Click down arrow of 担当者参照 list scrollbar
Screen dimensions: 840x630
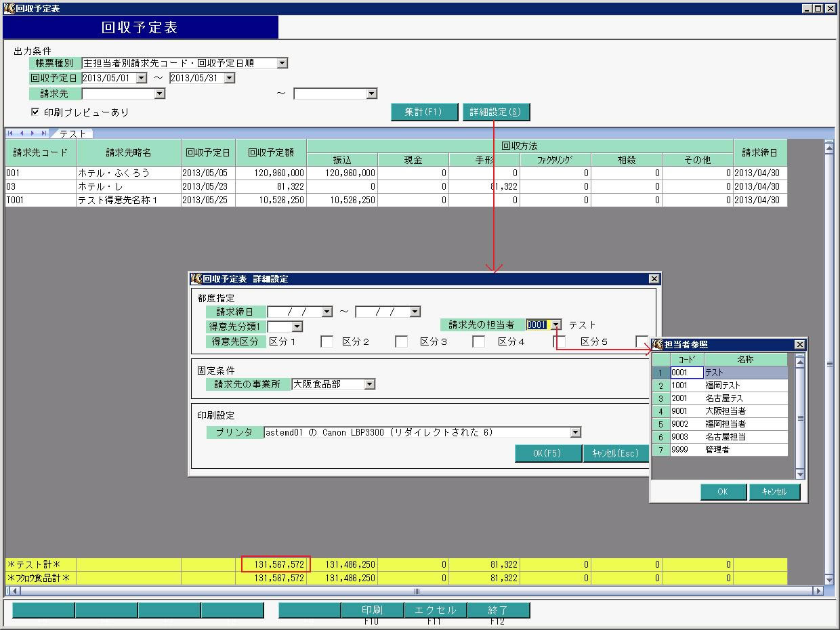800,474
